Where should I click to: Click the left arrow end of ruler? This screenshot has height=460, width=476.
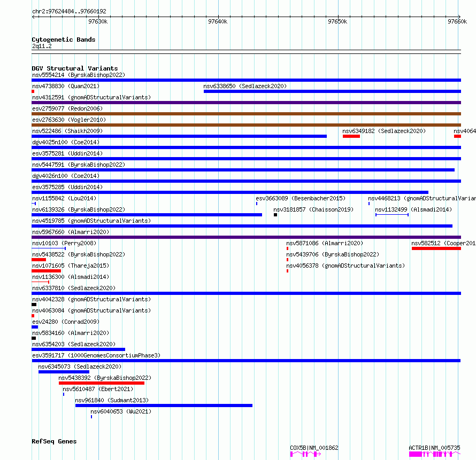(34, 17)
